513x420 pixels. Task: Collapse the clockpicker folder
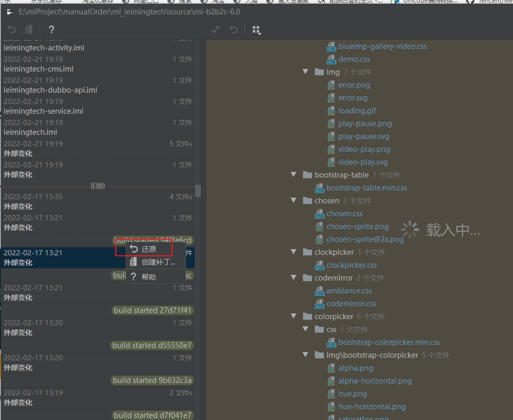(294, 252)
